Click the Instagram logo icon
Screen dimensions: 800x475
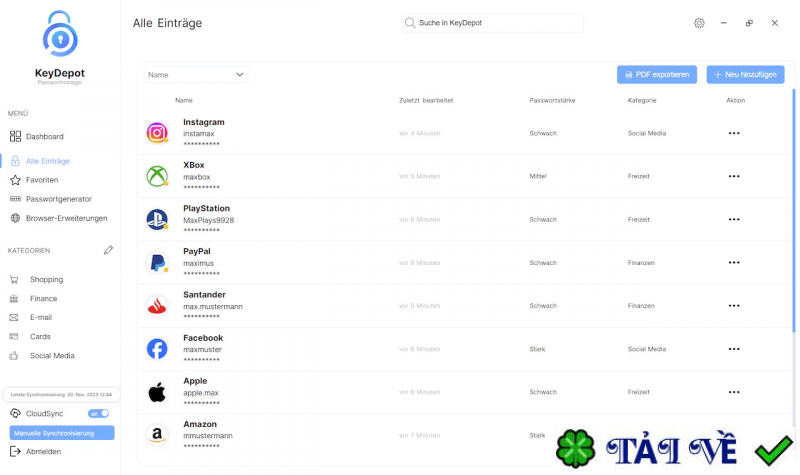157,133
